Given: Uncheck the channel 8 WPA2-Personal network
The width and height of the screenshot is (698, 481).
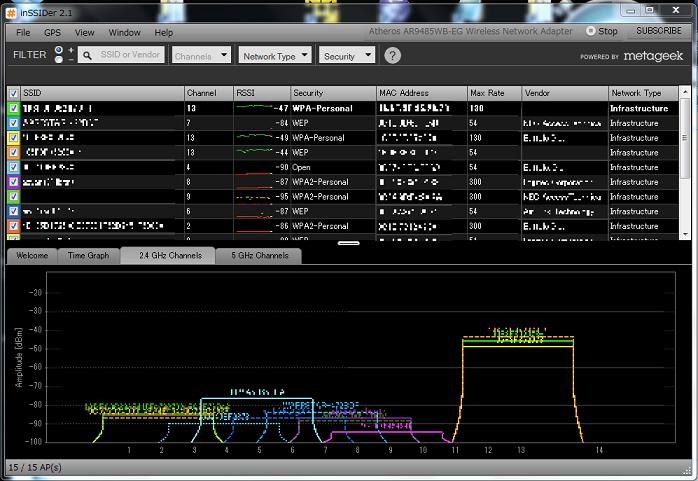Looking at the screenshot, I should click(13, 182).
